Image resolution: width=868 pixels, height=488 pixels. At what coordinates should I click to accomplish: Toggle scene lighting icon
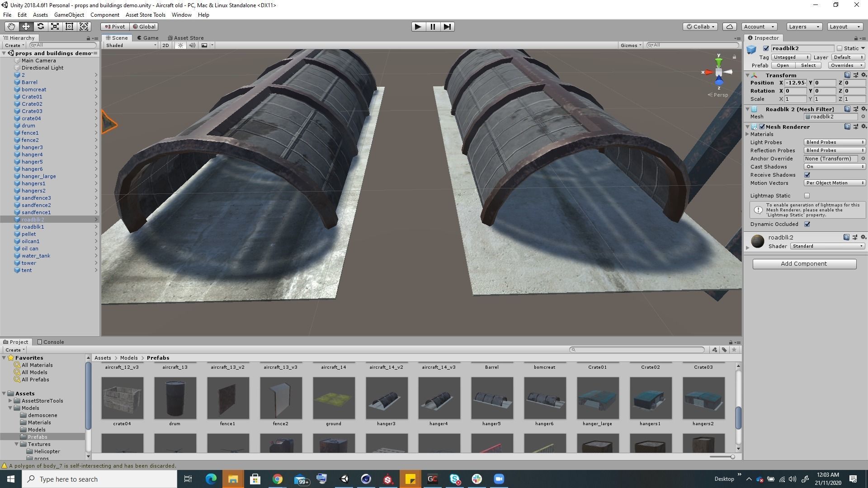click(180, 45)
